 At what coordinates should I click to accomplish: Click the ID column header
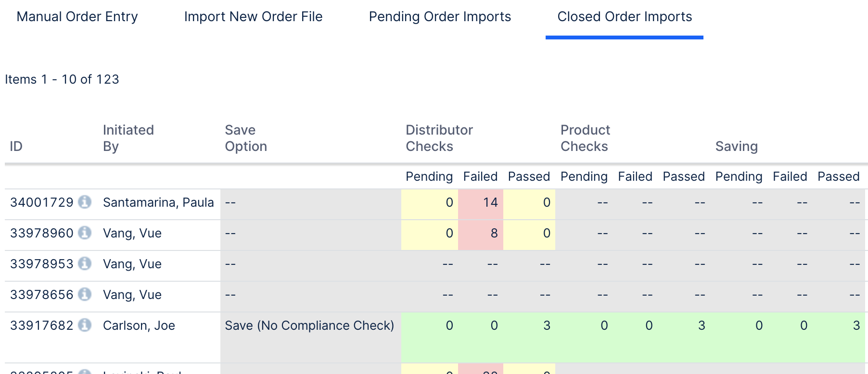(x=16, y=146)
